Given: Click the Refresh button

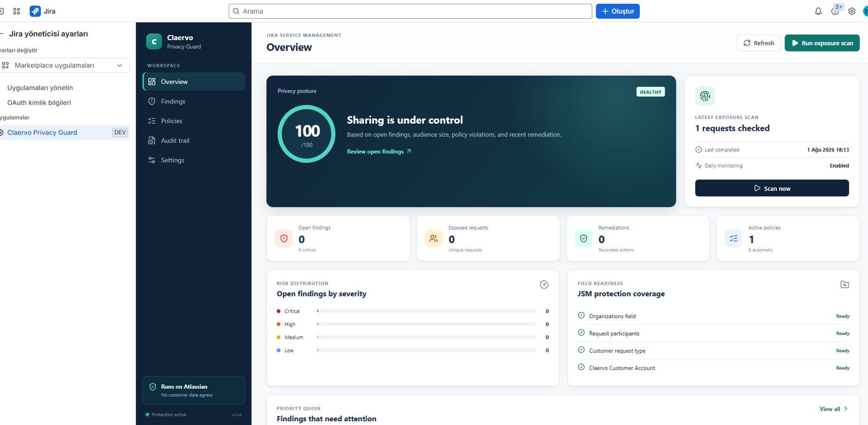Looking at the screenshot, I should click(x=759, y=43).
